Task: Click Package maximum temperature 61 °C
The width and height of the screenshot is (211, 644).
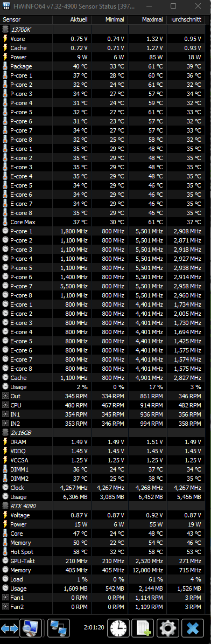Action: [155, 66]
